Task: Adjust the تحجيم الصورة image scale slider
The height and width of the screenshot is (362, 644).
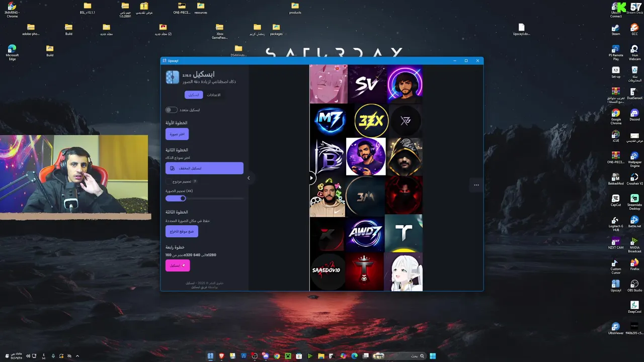Action: pos(204,198)
